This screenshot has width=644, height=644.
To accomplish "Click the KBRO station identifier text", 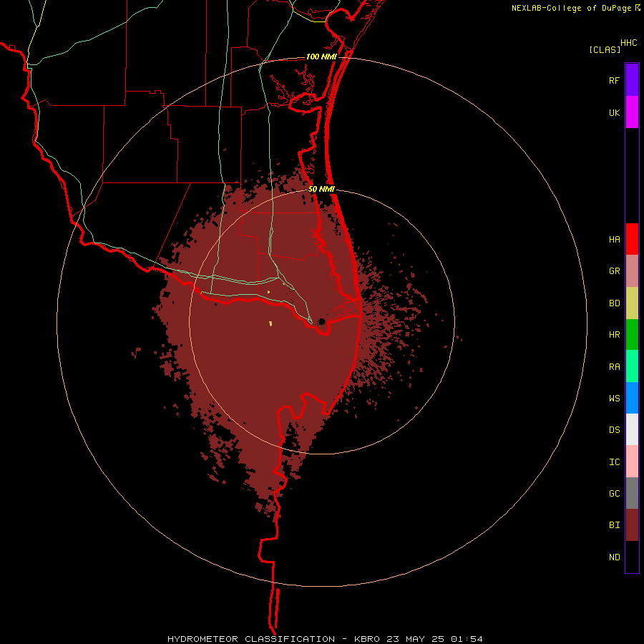I will (x=368, y=639).
